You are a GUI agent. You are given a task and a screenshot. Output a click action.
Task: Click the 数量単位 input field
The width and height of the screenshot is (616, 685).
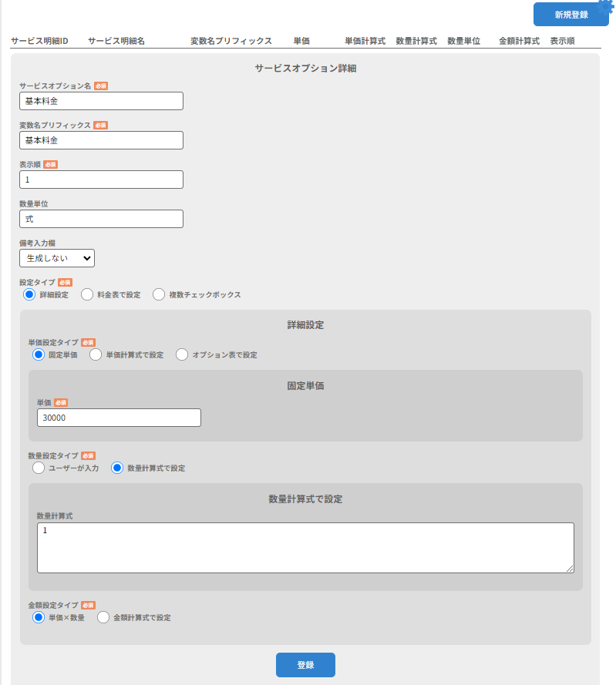[x=101, y=219]
